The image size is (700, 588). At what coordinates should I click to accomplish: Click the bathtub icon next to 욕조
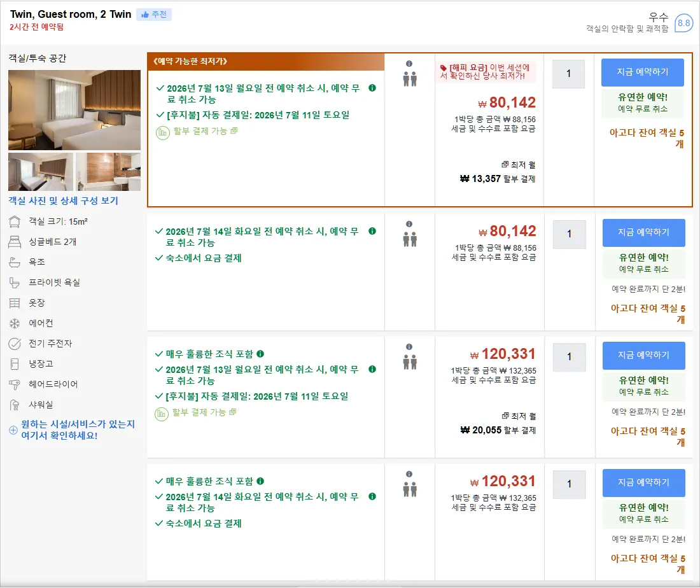pos(15,262)
